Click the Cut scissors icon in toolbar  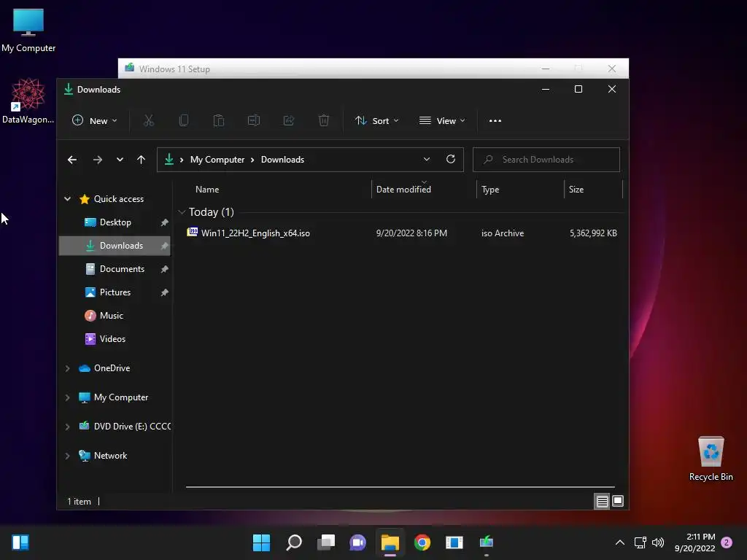149,120
